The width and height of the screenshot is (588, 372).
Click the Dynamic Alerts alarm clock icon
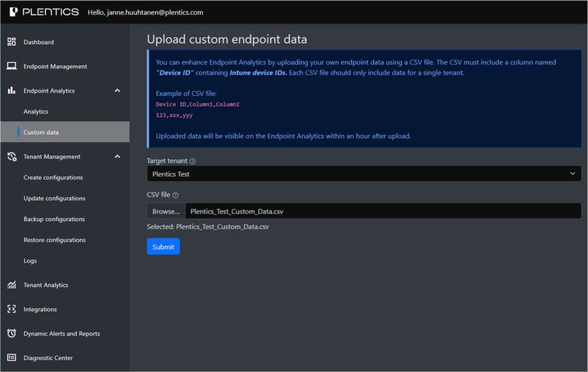click(11, 333)
